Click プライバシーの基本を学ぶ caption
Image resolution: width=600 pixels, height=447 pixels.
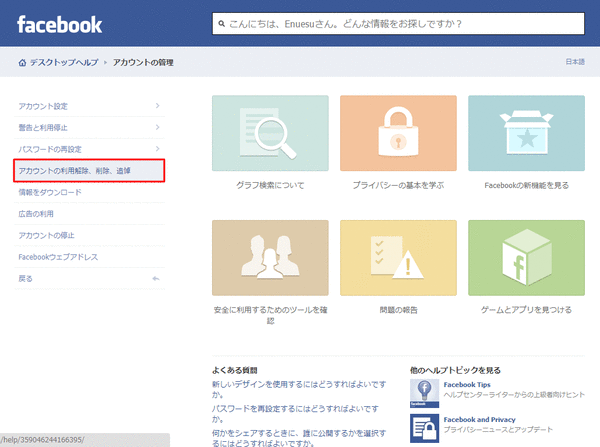(x=398, y=185)
